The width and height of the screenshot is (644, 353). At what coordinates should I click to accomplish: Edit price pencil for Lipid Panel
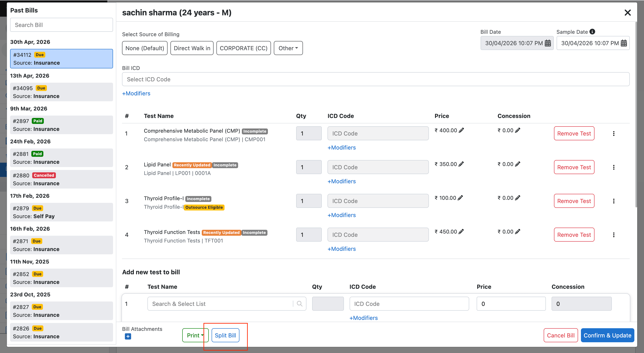[461, 164]
